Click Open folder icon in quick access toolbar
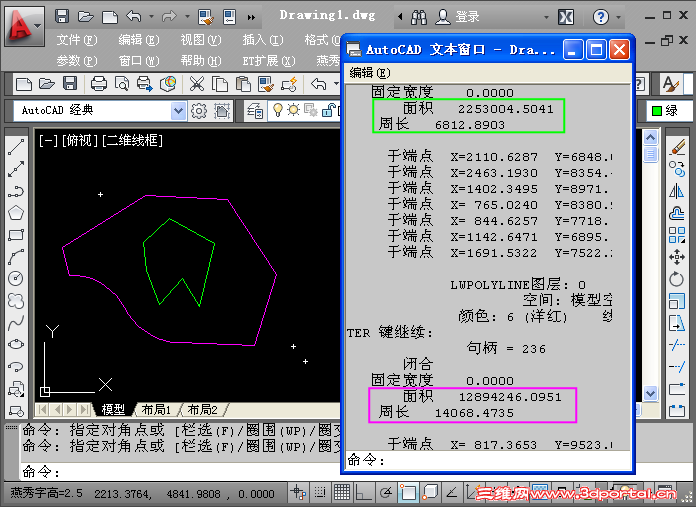Viewport: 696px width, 507px height. [x=86, y=17]
